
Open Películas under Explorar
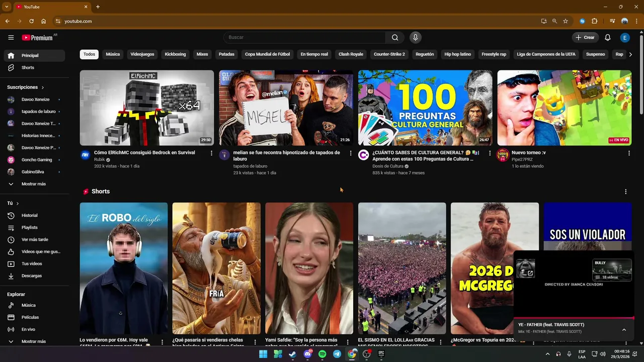[x=34, y=317]
